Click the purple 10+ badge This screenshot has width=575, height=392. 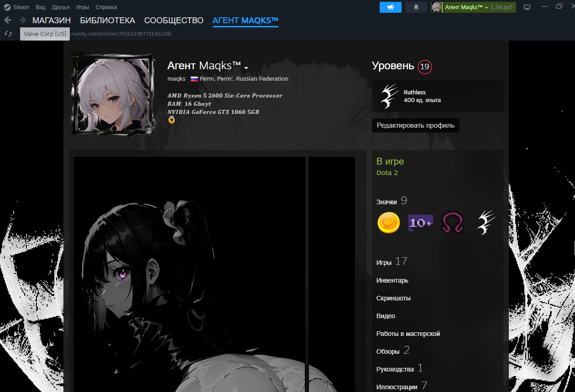click(420, 223)
